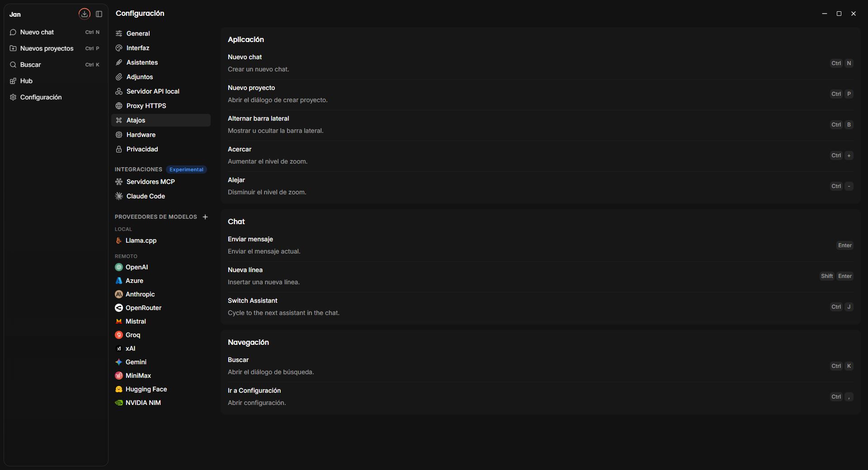Click the OpenRouter logo icon
The image size is (868, 470).
119,308
